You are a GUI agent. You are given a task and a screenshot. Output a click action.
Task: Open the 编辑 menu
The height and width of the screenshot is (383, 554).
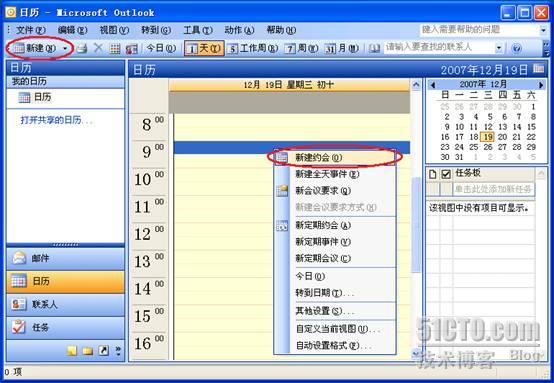coord(72,30)
